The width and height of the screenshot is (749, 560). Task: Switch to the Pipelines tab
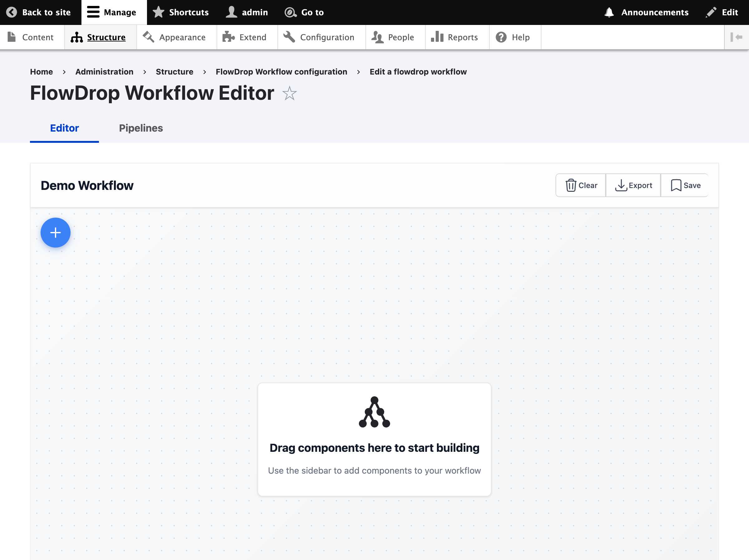coord(141,128)
